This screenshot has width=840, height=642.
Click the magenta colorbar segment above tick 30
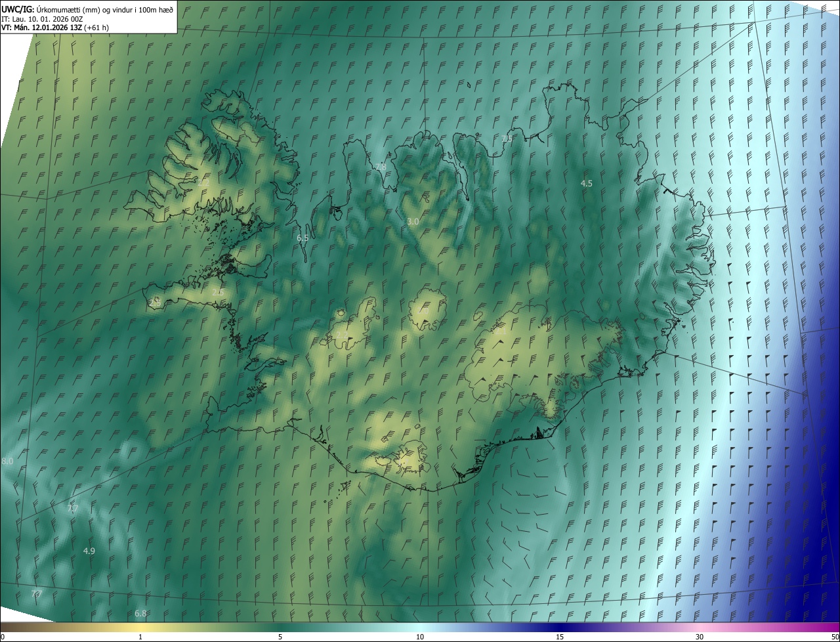700,627
